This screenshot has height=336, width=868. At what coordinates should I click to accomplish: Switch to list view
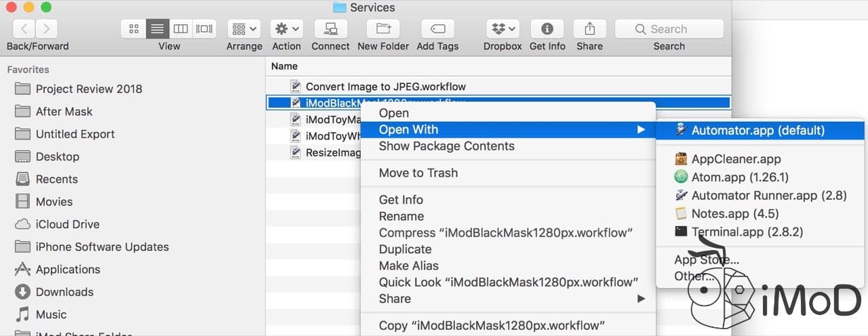click(x=157, y=28)
